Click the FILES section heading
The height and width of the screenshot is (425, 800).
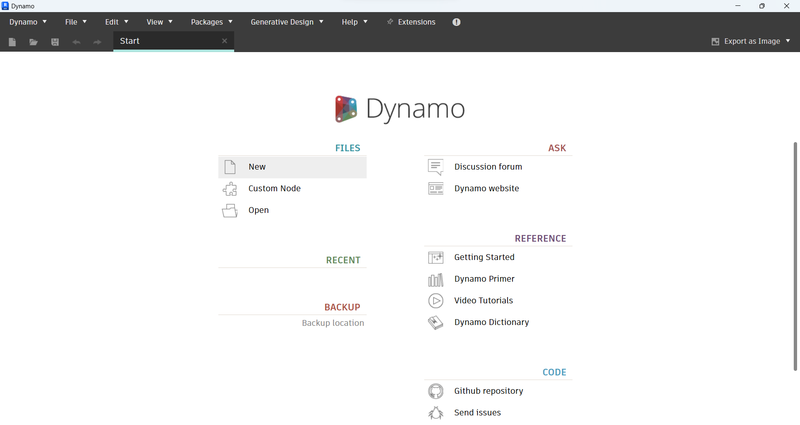click(347, 148)
